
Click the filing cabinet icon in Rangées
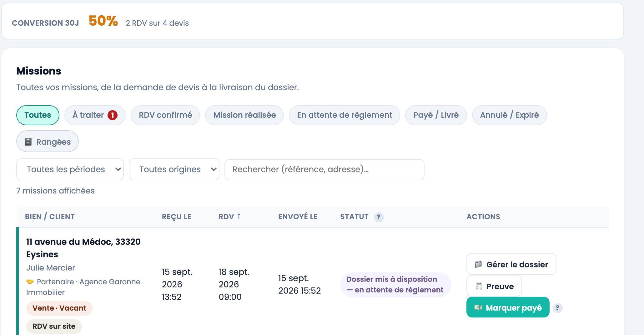(x=28, y=142)
